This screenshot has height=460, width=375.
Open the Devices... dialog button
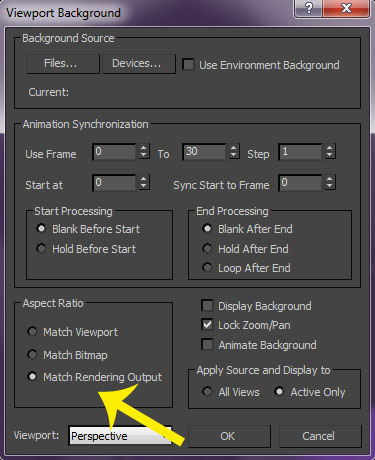pos(139,64)
